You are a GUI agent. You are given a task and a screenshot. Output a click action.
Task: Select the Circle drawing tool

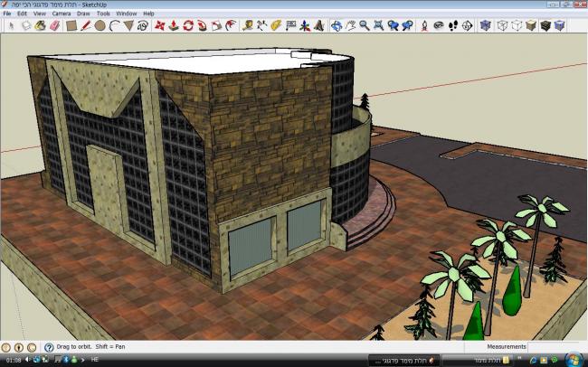[99, 26]
